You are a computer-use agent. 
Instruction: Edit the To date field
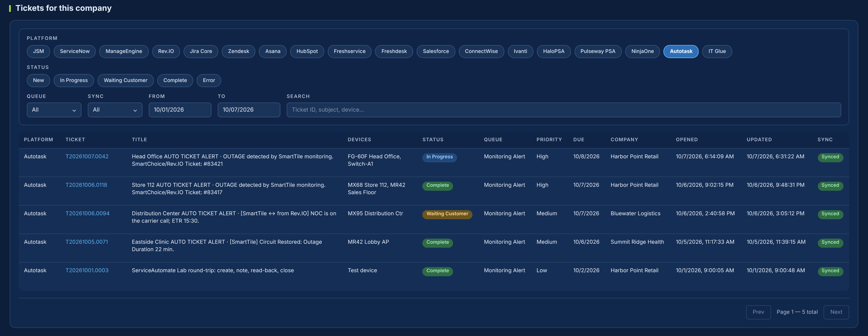coord(249,110)
